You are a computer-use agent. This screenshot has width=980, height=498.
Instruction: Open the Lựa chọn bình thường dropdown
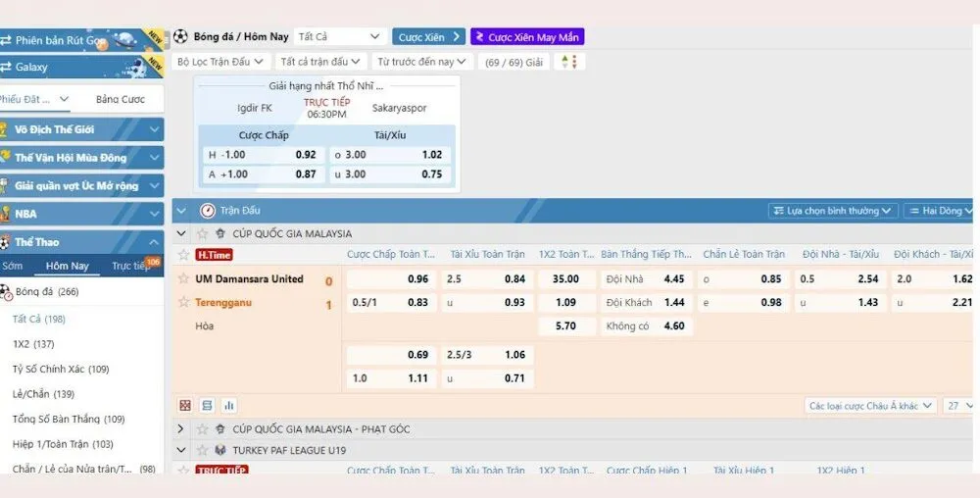coord(833,211)
